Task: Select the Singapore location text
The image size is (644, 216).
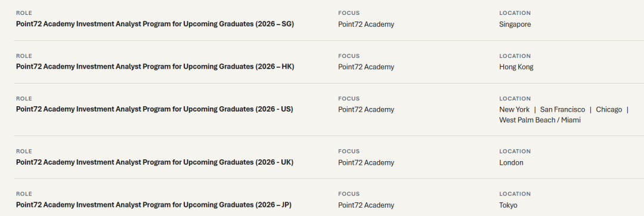Action: point(515,24)
